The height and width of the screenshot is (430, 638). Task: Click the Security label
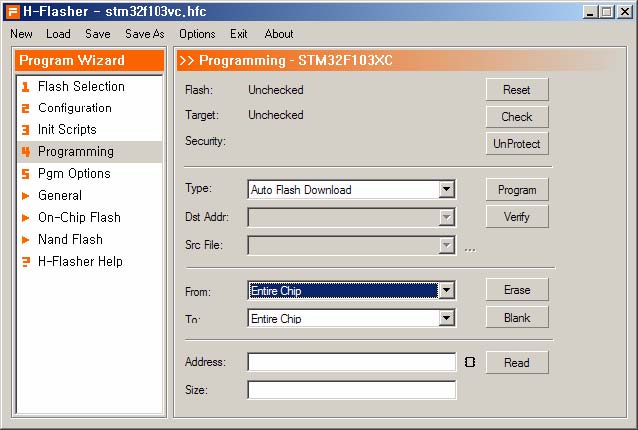click(x=205, y=141)
